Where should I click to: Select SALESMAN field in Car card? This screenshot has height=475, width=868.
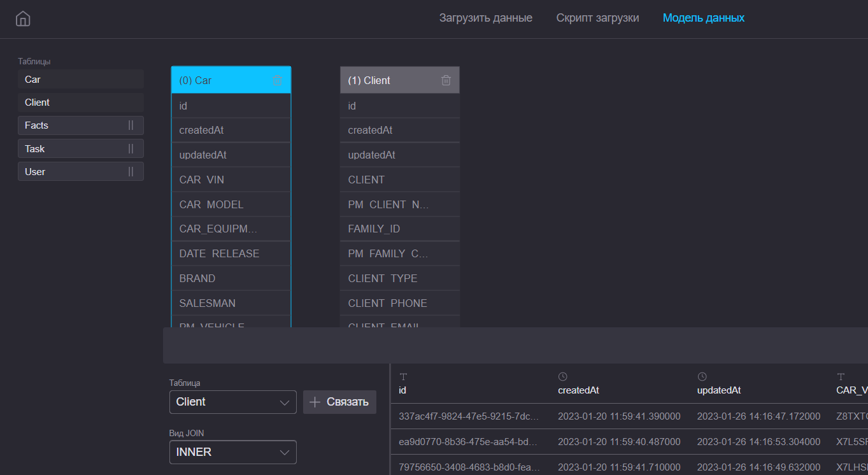point(231,303)
